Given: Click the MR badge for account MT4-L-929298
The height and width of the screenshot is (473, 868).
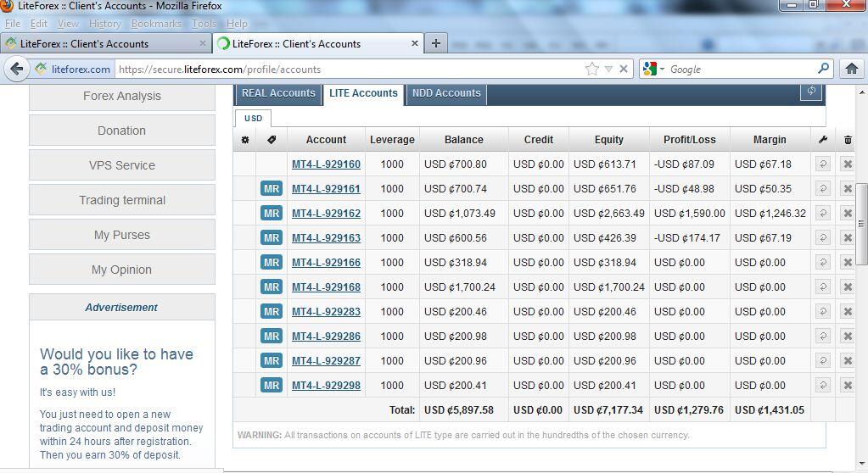Looking at the screenshot, I should tap(272, 385).
